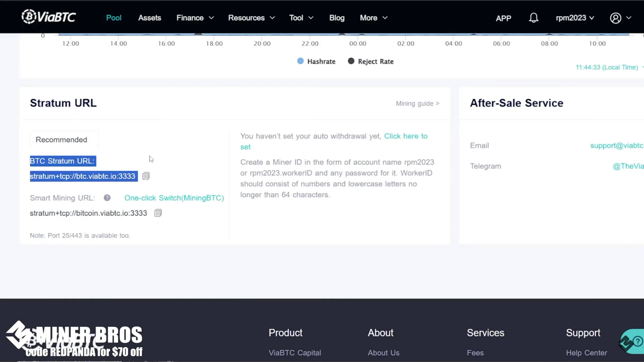Open the notifications bell
The width and height of the screenshot is (644, 362).
533,18
